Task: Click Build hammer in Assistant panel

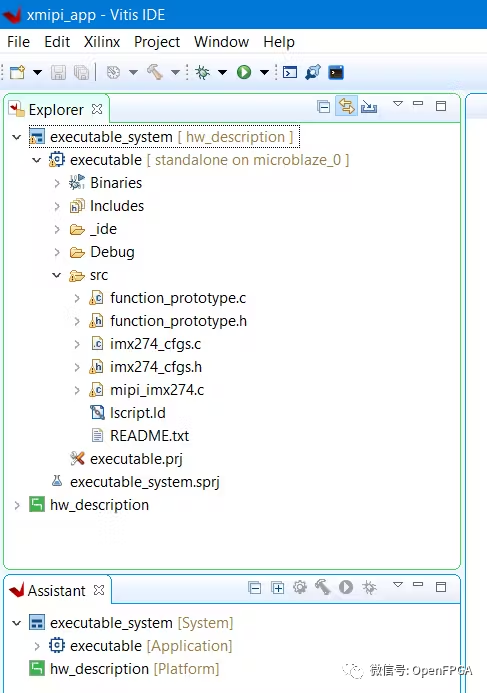Action: pos(323,587)
